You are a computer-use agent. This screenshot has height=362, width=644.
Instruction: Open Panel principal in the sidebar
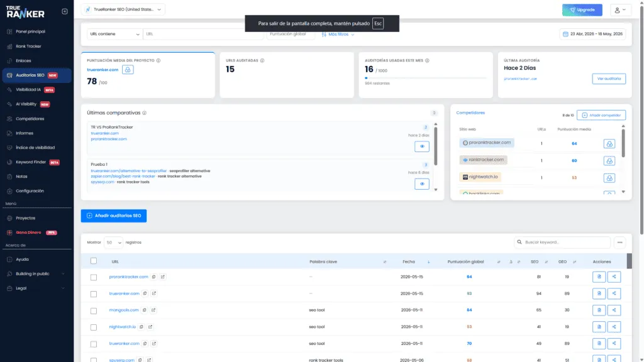[x=30, y=31]
